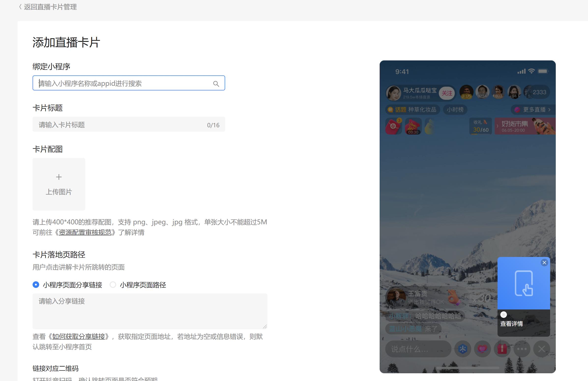Viewport: 588px width, 381px height.
Task: Click the three-dots more icon in the preview
Action: (522, 349)
